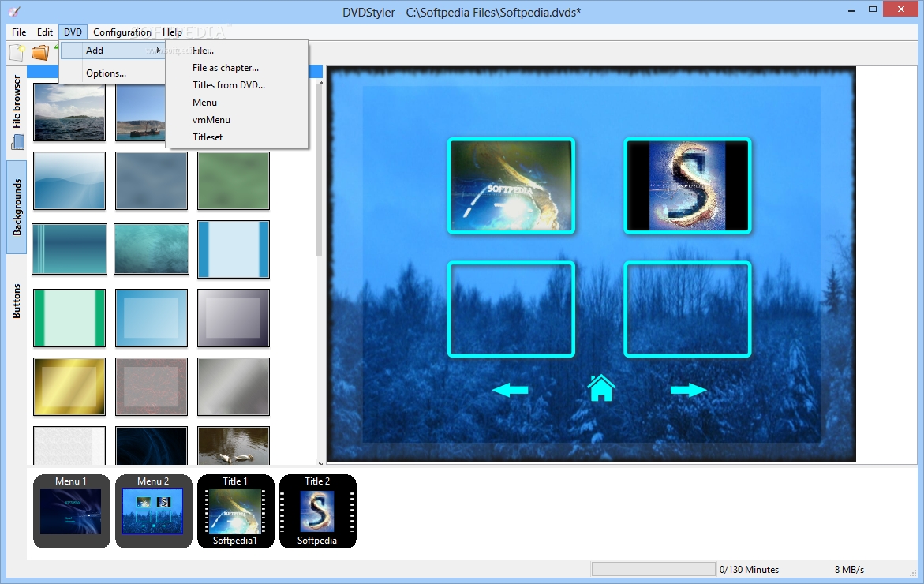The height and width of the screenshot is (584, 924).
Task: Select the light green background with green side bars
Action: [69, 317]
